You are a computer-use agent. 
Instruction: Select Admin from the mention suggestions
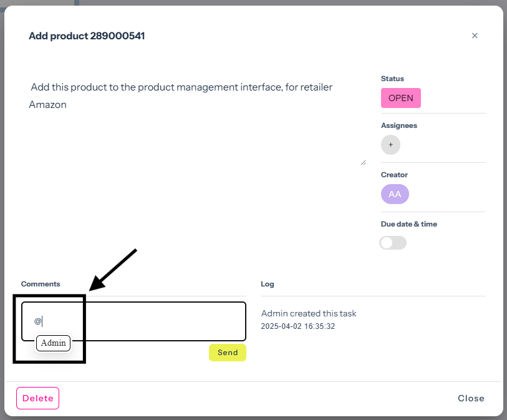point(53,343)
